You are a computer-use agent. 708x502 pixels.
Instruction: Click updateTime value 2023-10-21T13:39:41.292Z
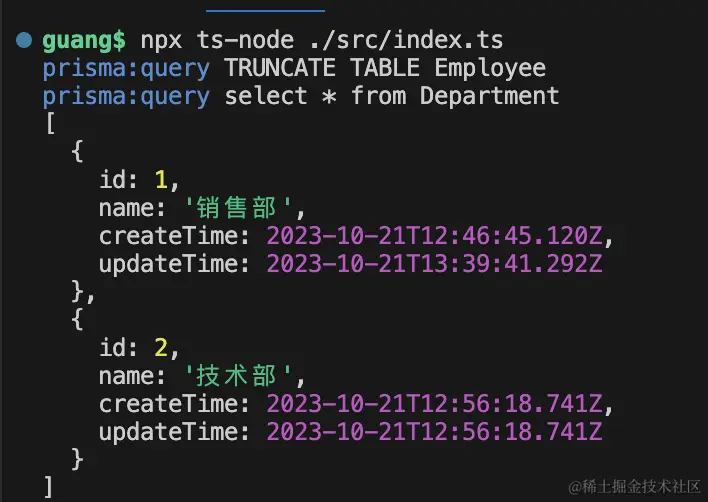tap(433, 263)
